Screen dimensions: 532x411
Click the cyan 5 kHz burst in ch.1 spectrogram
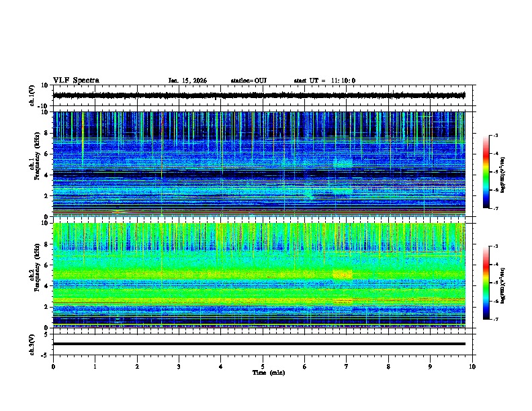pos(343,163)
